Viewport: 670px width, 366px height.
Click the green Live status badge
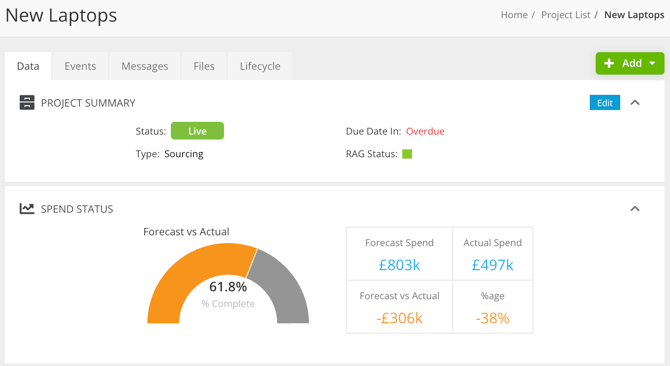(x=197, y=131)
